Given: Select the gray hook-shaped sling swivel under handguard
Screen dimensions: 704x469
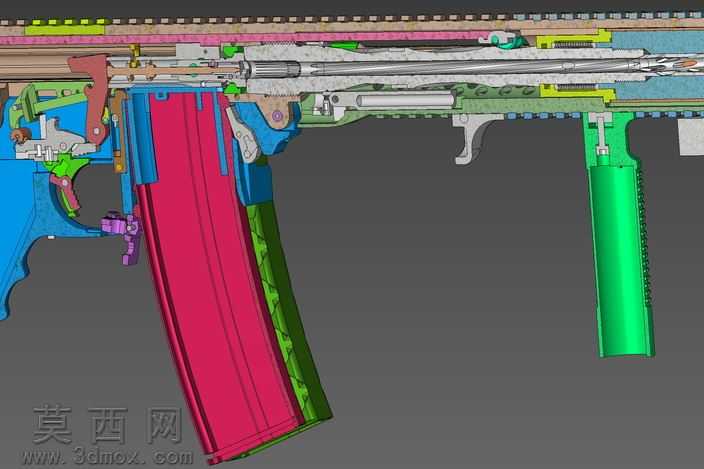Looking at the screenshot, I should (471, 139).
